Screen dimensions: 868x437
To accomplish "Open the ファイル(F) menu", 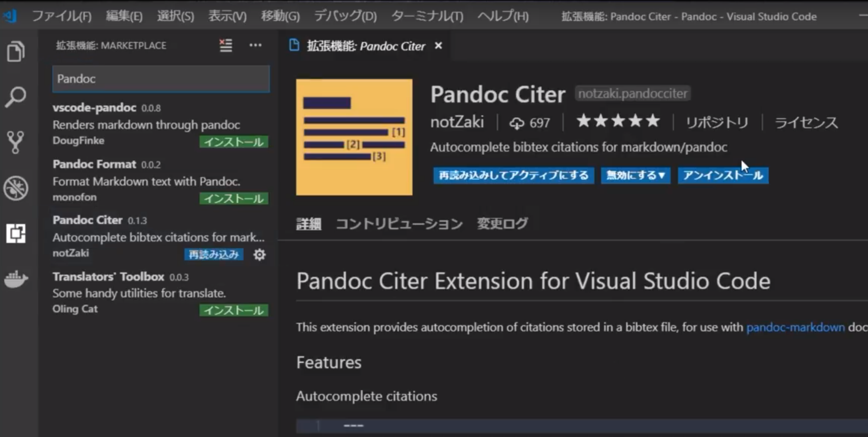I will point(62,16).
